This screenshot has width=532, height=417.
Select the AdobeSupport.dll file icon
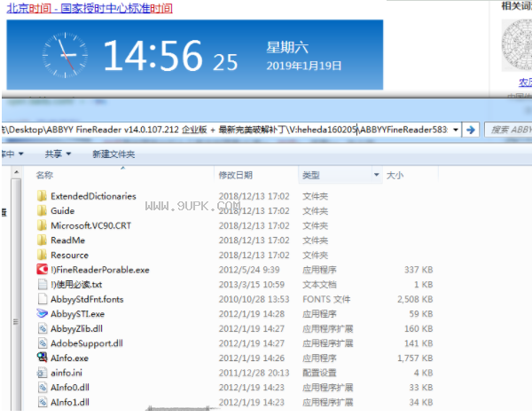pos(43,343)
